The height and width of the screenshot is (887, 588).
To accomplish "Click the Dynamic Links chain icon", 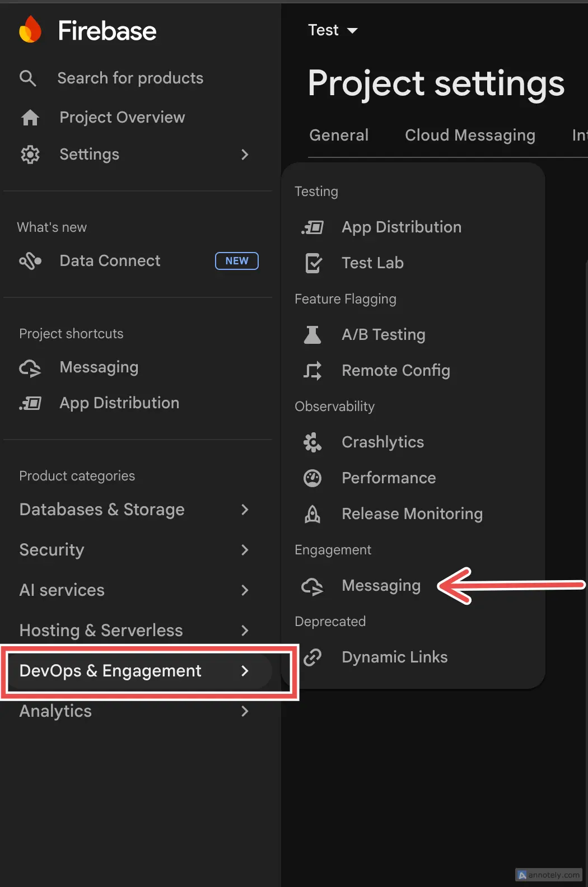I will [x=312, y=657].
